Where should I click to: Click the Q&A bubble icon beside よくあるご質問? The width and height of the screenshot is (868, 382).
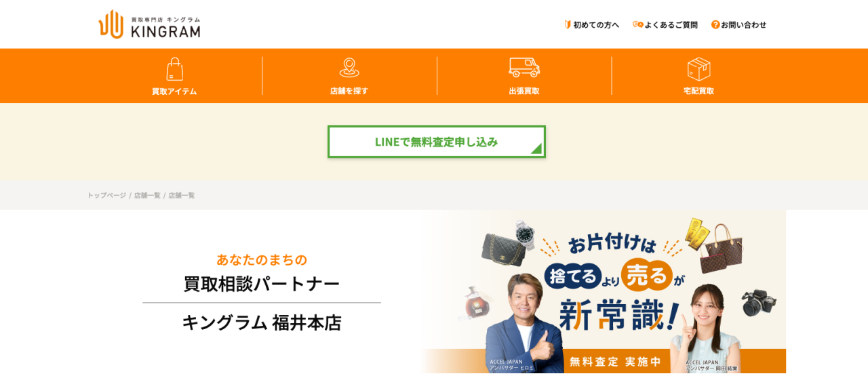pos(637,24)
